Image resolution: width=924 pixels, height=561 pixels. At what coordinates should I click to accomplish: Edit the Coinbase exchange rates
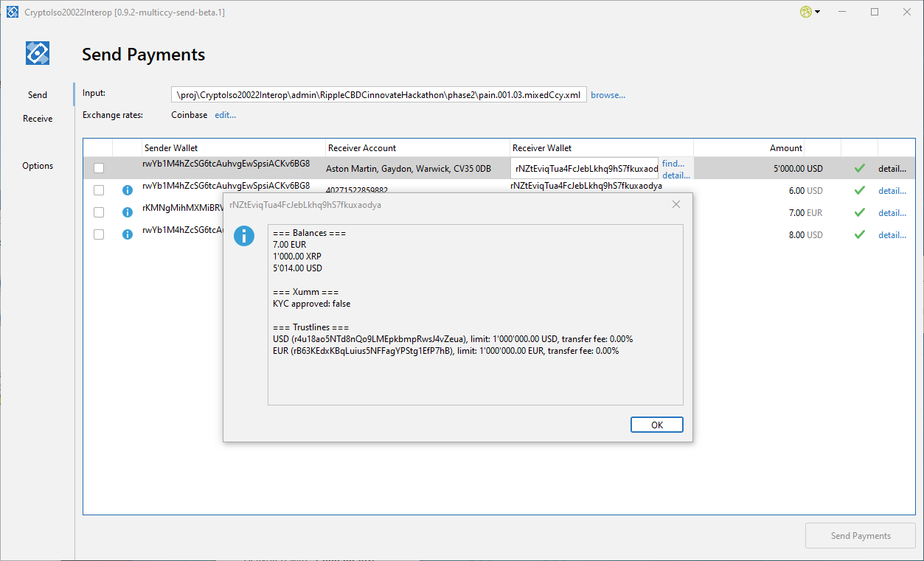(x=225, y=115)
